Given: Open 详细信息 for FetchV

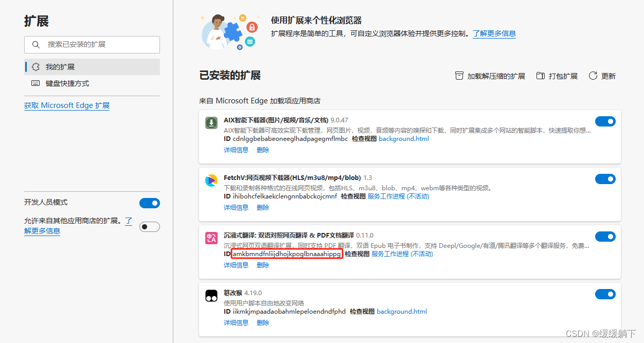Looking at the screenshot, I should point(236,208).
